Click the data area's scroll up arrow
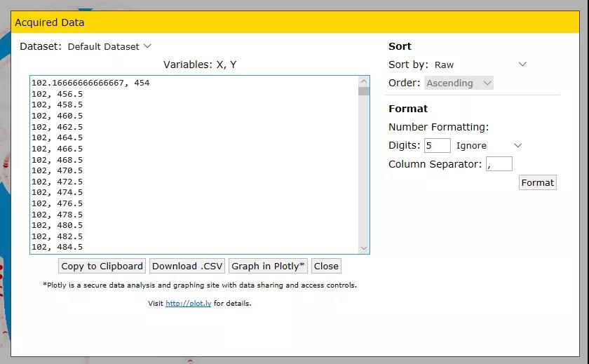 364,81
